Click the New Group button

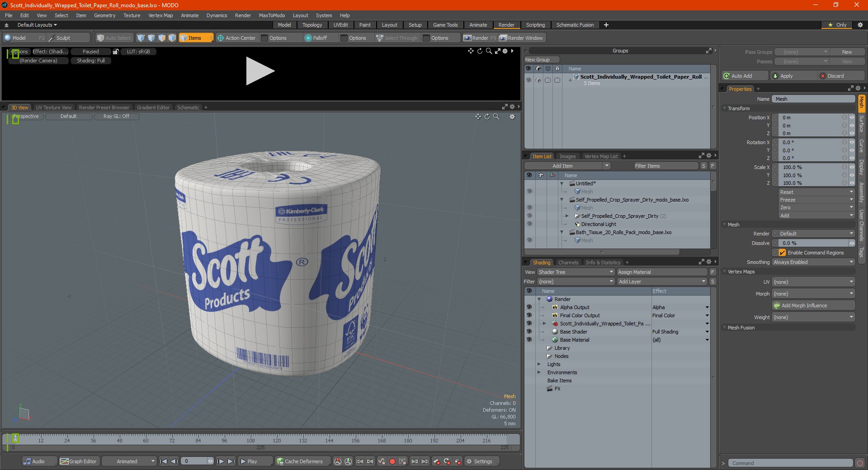coord(542,60)
